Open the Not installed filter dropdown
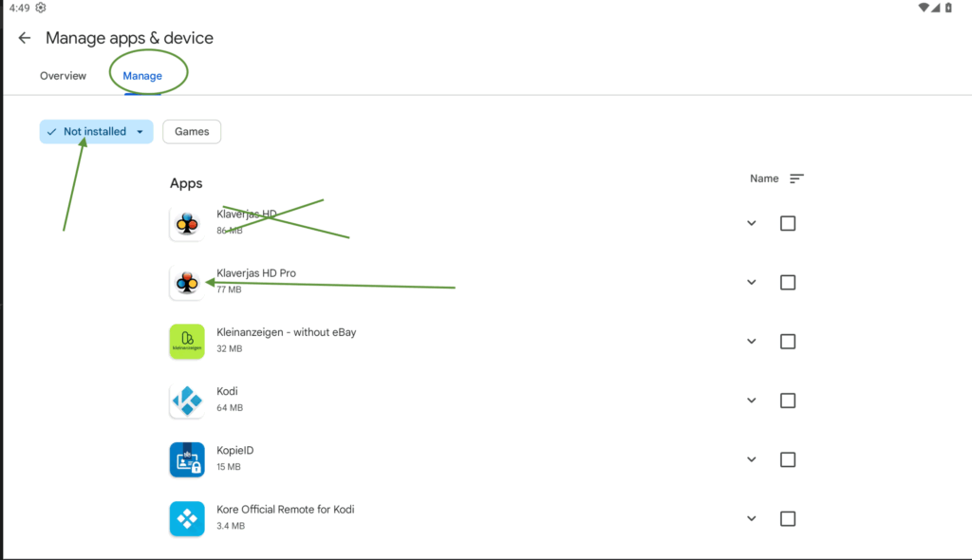972x560 pixels. click(x=96, y=132)
